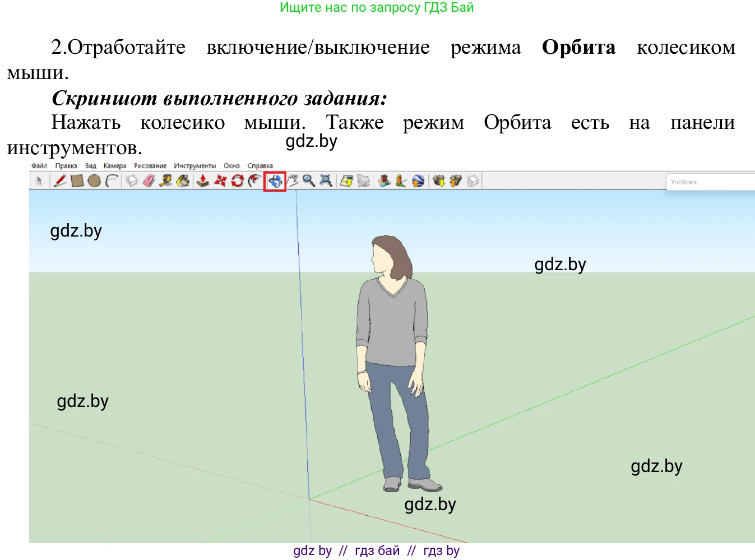Select the Circle tool

pos(94,181)
